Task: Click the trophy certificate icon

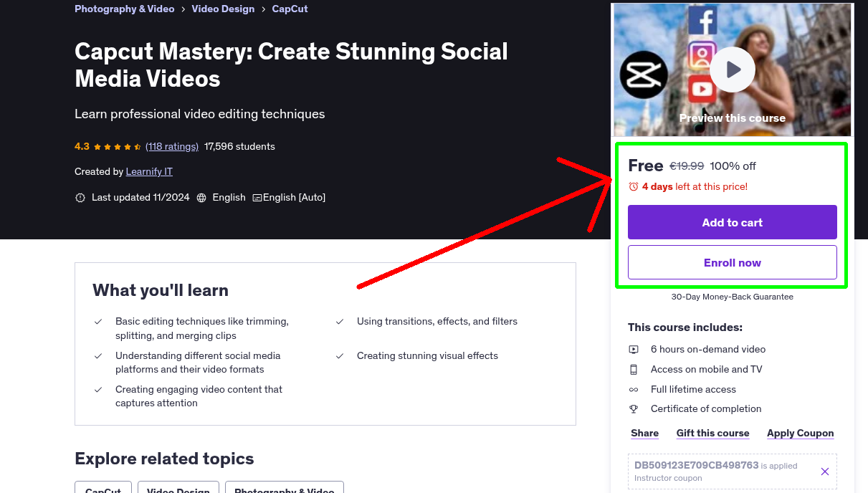Action: pos(634,409)
